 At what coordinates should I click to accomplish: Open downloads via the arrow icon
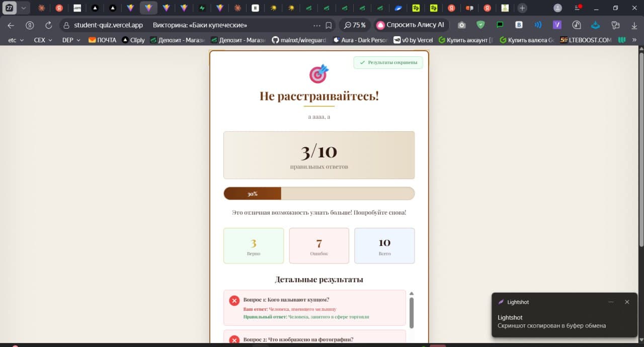(634, 25)
